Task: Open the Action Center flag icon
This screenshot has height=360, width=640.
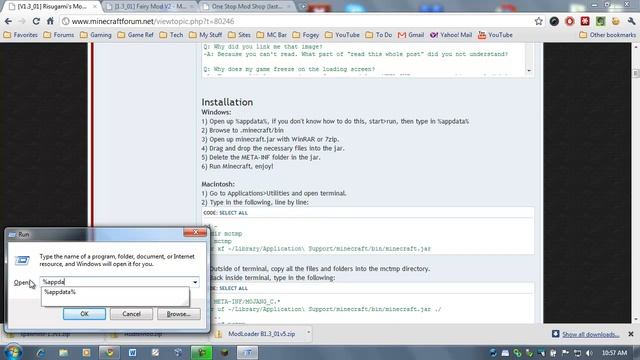Action: 565,353
